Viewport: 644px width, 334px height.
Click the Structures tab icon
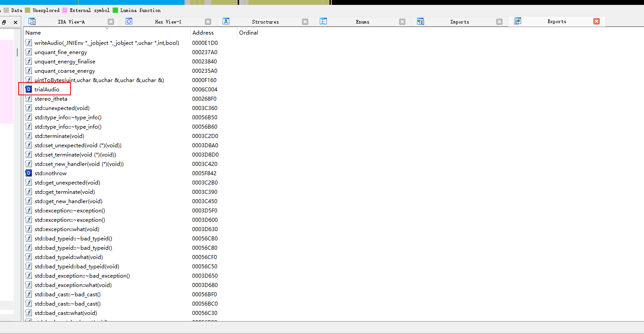coord(226,21)
